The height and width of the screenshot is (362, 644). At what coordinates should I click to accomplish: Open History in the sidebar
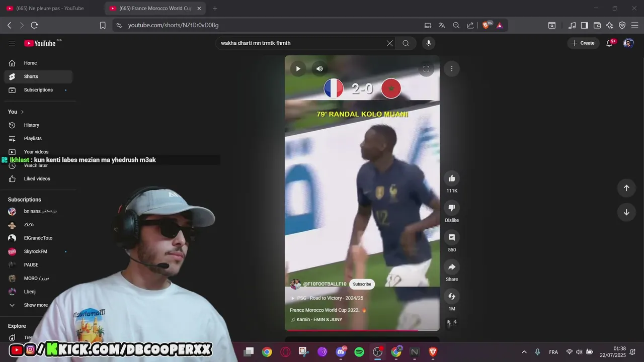point(38,125)
